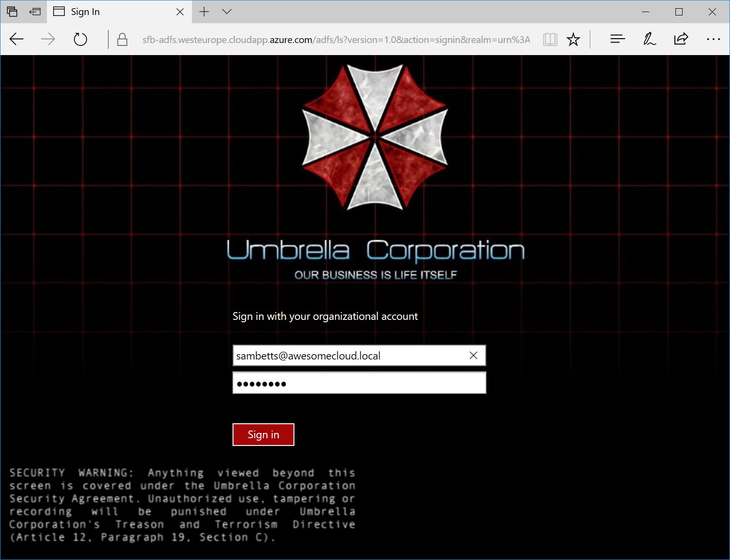Open a new tab with plus icon
Image resolution: width=730 pixels, height=560 pixels.
[x=204, y=12]
